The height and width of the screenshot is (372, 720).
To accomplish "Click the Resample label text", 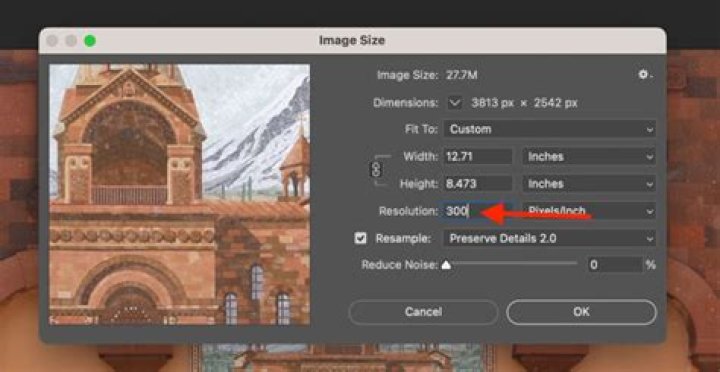I will (x=403, y=238).
